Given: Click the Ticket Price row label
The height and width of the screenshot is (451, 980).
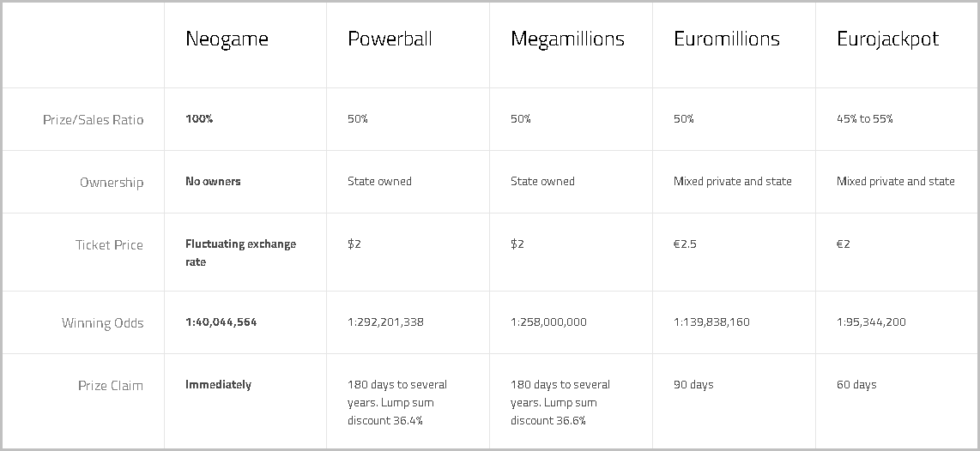Looking at the screenshot, I should click(x=109, y=245).
